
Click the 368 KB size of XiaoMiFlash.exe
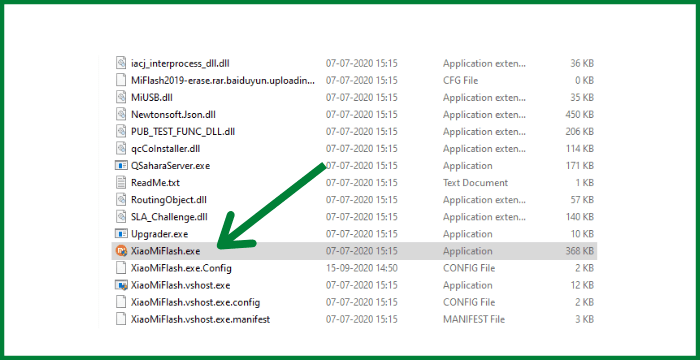(x=579, y=251)
